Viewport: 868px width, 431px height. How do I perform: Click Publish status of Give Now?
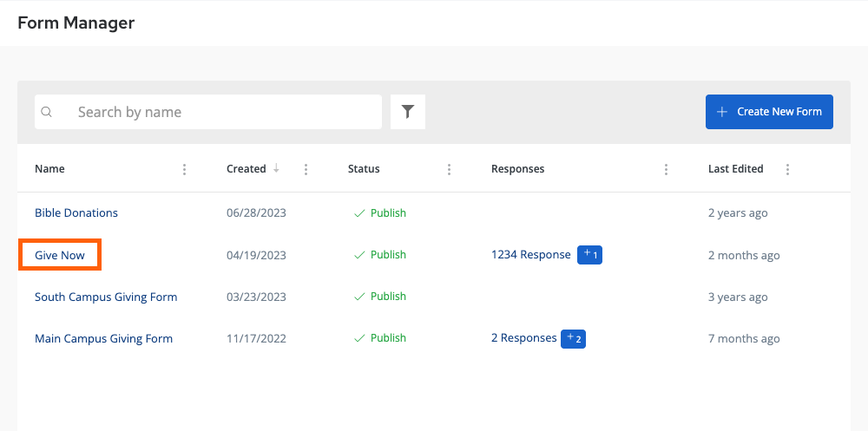tap(380, 254)
